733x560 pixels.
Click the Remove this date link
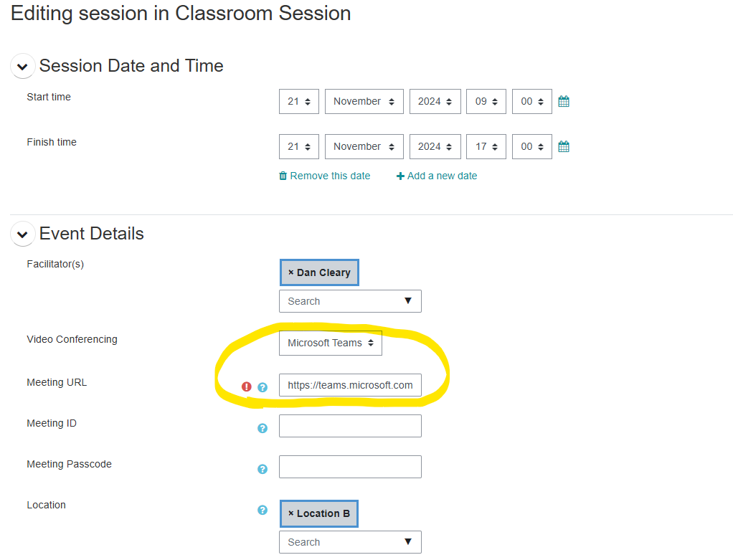coord(325,176)
